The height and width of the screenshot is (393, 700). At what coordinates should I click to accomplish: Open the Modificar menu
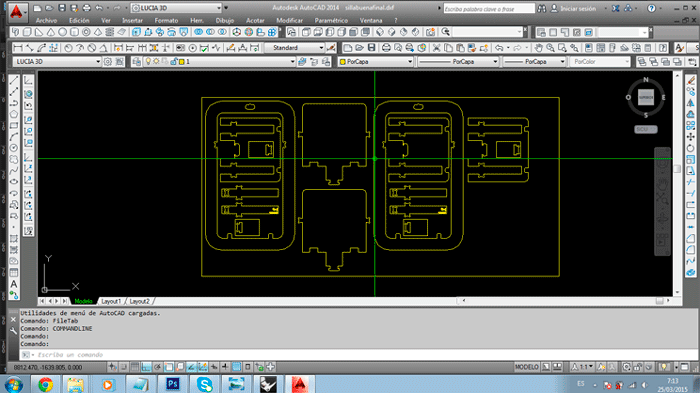pos(289,21)
